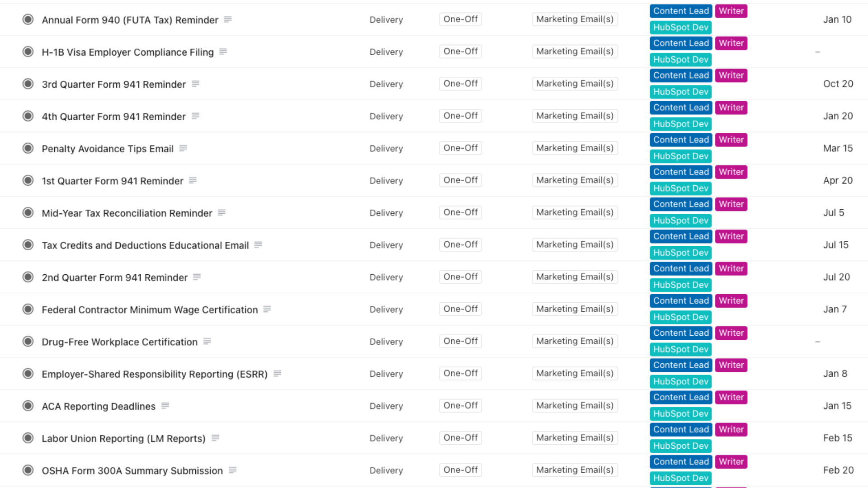Open description icon for Tax Credits Educational Email
The width and height of the screenshot is (868, 488).
(x=258, y=244)
